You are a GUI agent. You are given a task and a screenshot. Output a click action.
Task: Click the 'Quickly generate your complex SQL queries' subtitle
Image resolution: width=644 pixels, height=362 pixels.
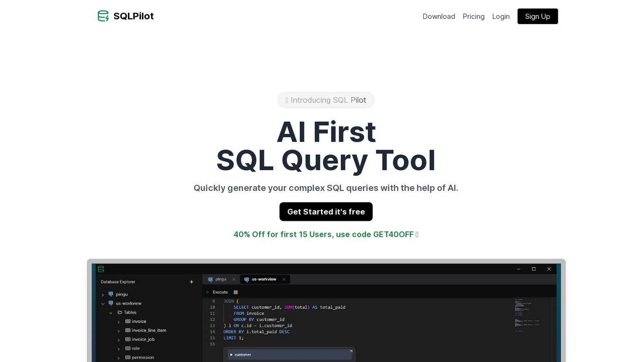326,188
